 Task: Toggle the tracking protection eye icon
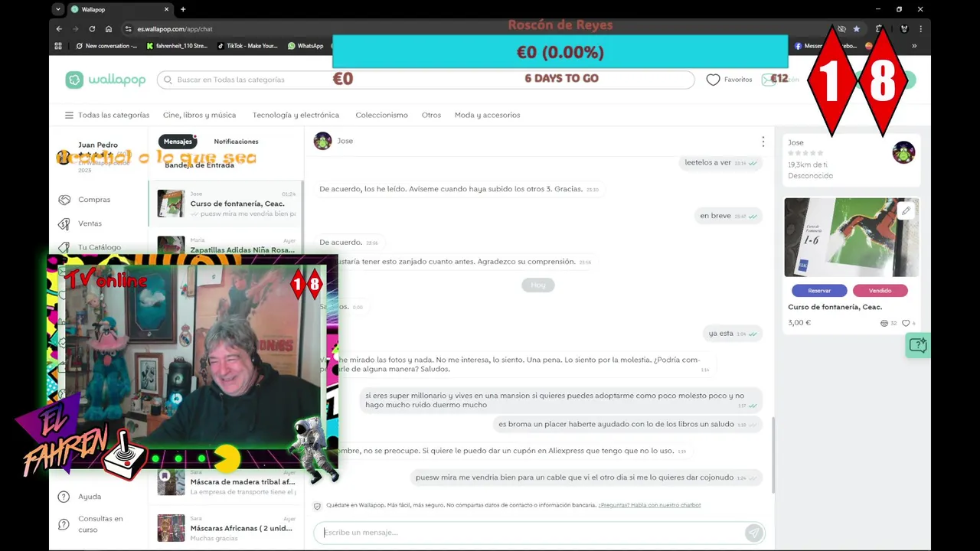(x=841, y=29)
